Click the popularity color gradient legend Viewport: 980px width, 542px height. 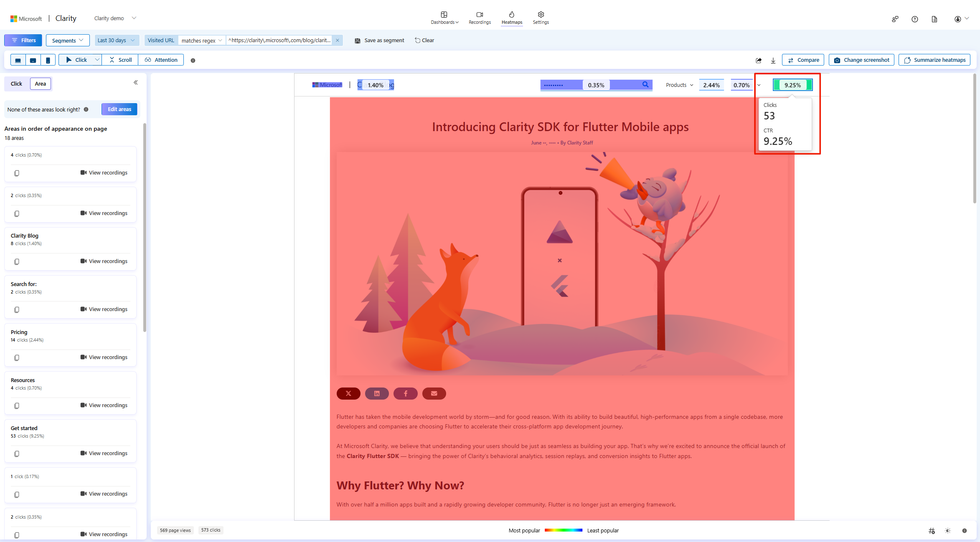click(x=564, y=530)
